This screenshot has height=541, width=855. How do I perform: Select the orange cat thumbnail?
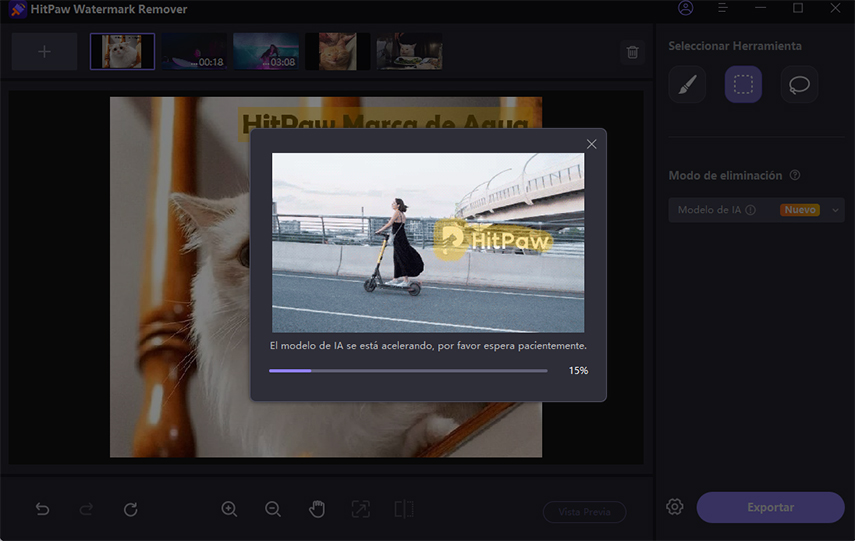point(338,52)
